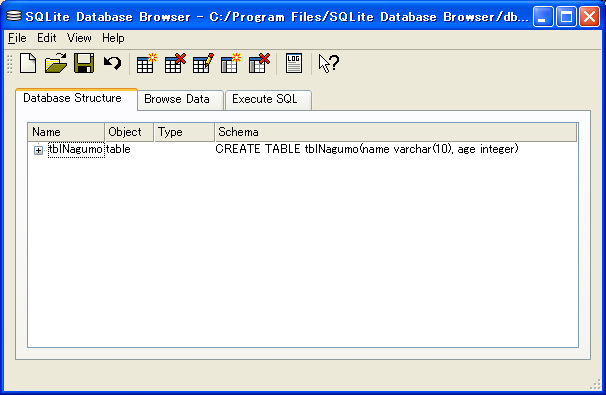The image size is (606, 395).
Task: Click the Create Table icon
Action: tap(147, 63)
